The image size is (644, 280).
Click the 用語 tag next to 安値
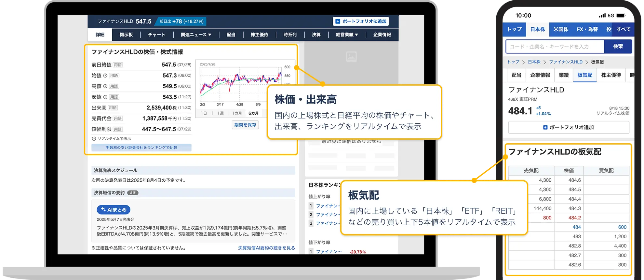click(114, 97)
